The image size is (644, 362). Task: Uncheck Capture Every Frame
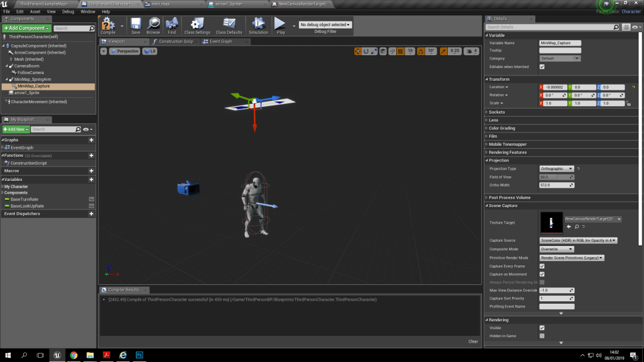point(541,265)
